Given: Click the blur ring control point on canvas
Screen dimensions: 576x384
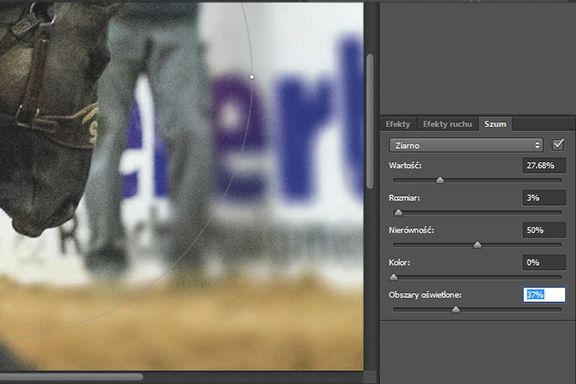Looking at the screenshot, I should click(252, 77).
